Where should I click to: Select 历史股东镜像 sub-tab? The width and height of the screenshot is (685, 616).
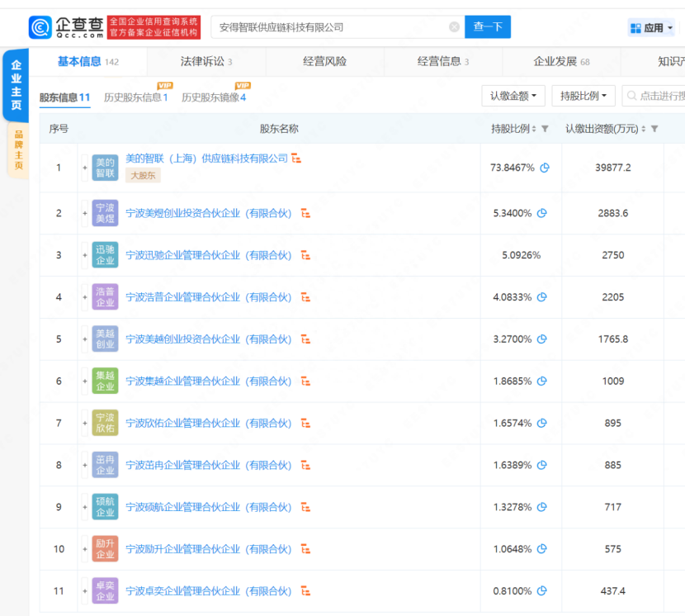214,97
